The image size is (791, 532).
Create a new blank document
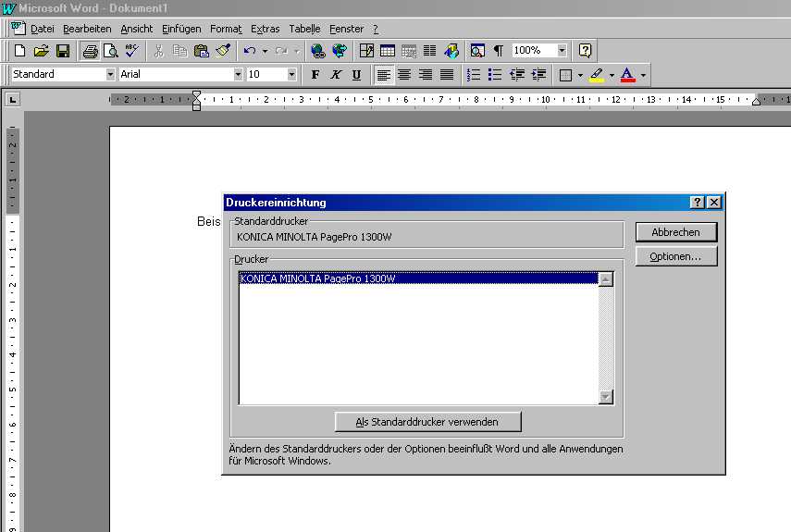coord(19,51)
